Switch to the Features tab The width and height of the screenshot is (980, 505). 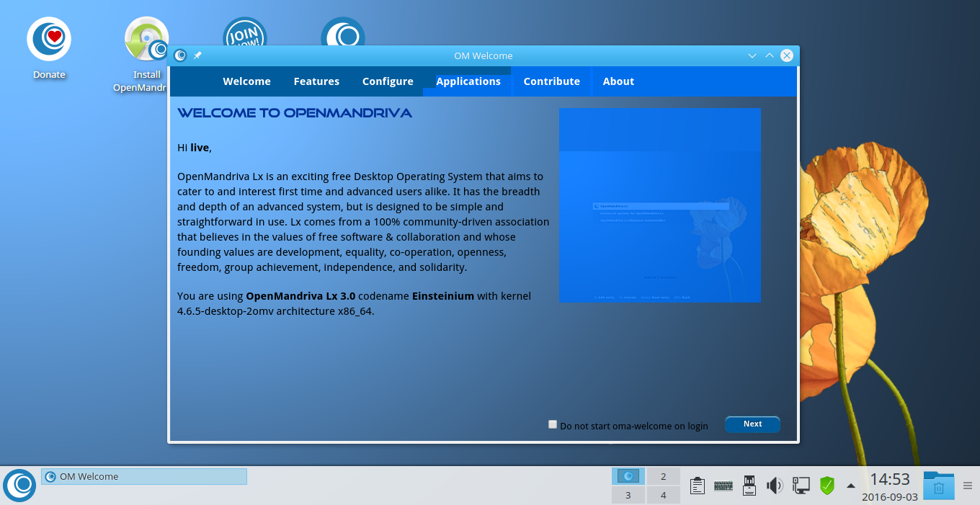(x=316, y=81)
